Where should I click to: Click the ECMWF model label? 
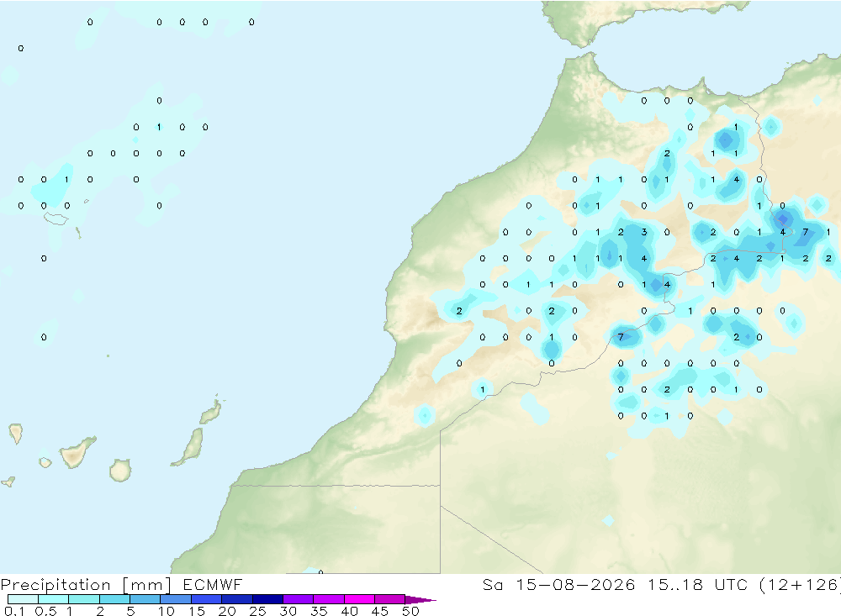tap(213, 585)
